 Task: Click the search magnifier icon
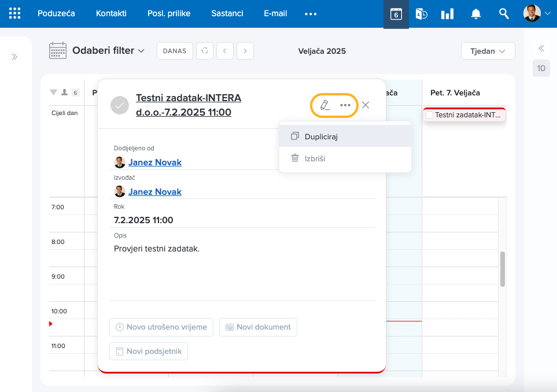(504, 14)
